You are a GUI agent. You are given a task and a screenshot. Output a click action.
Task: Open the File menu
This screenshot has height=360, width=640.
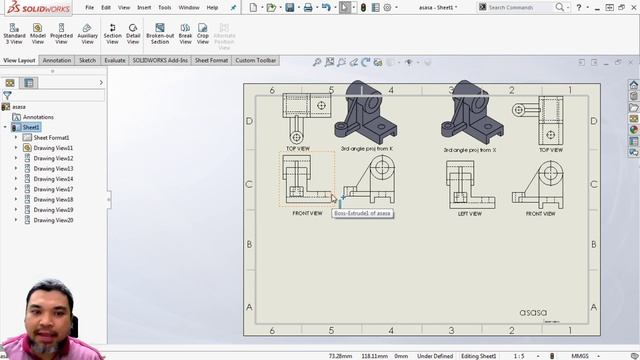(89, 7)
